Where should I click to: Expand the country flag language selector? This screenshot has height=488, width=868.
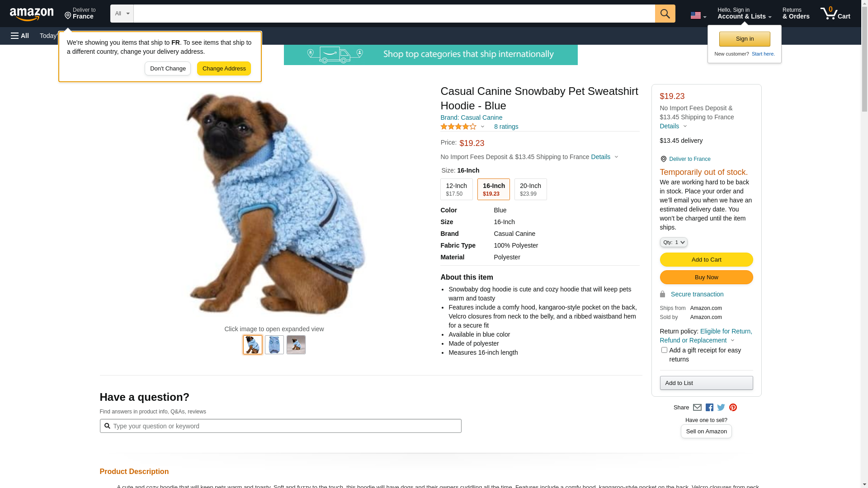[698, 15]
